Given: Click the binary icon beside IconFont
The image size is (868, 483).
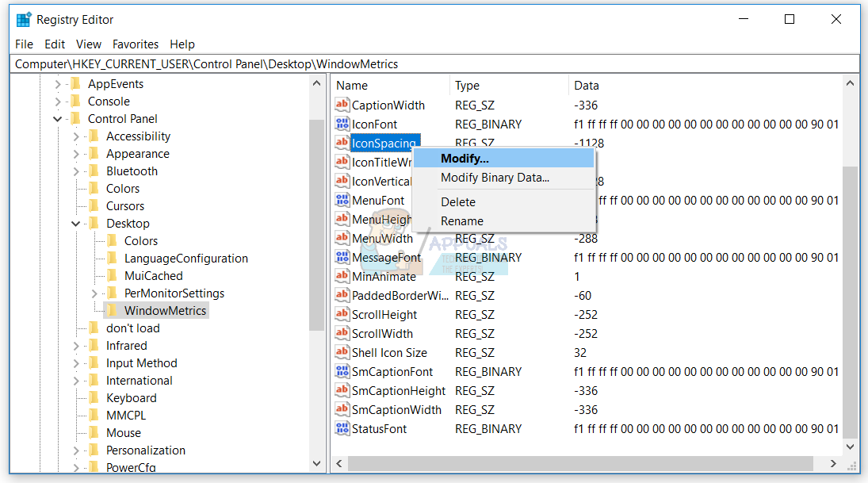Looking at the screenshot, I should click(342, 125).
